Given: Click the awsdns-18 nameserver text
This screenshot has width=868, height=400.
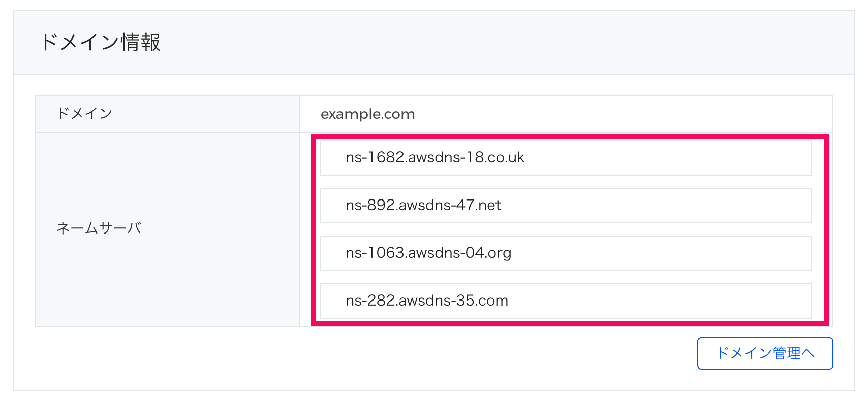Looking at the screenshot, I should [x=435, y=157].
